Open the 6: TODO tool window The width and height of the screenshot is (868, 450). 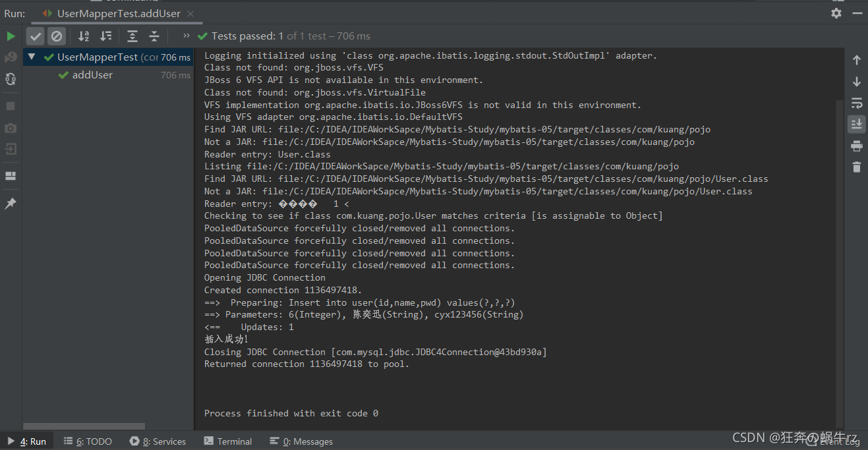88,441
